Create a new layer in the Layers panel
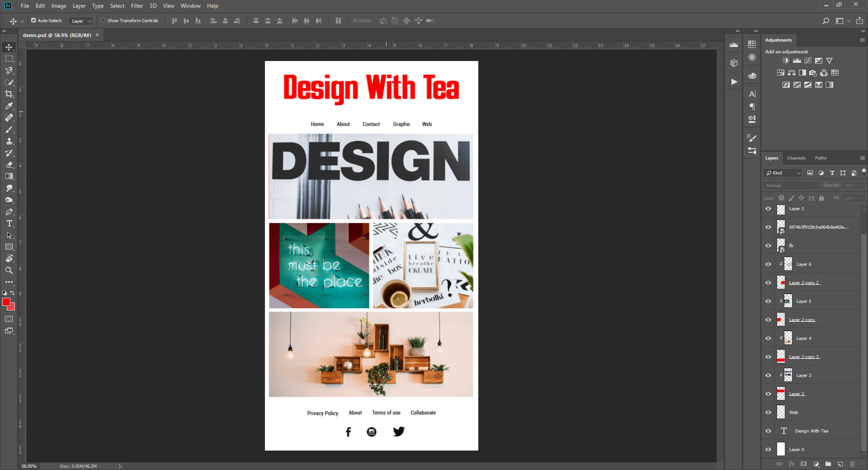 tap(841, 464)
